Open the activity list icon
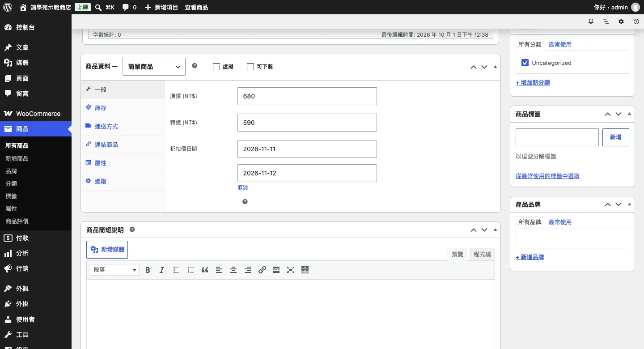 tap(606, 21)
